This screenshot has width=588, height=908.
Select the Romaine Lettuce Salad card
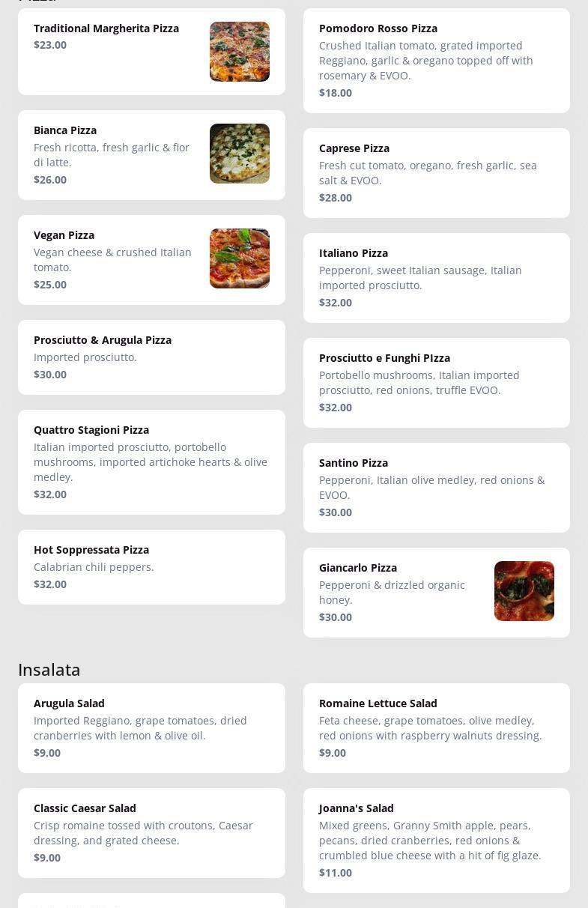pos(437,728)
